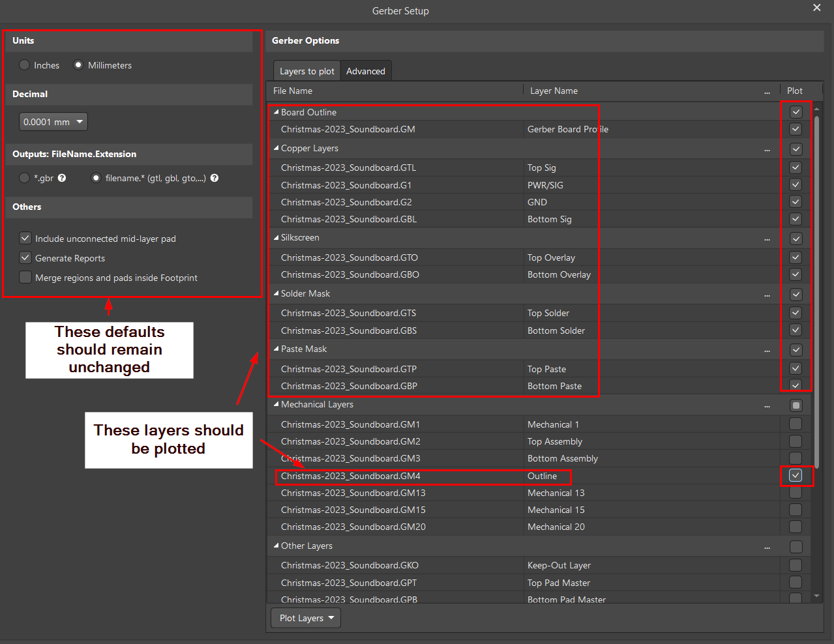The width and height of the screenshot is (834, 644).
Task: Collapse the Silkscreen group
Action: (x=276, y=237)
